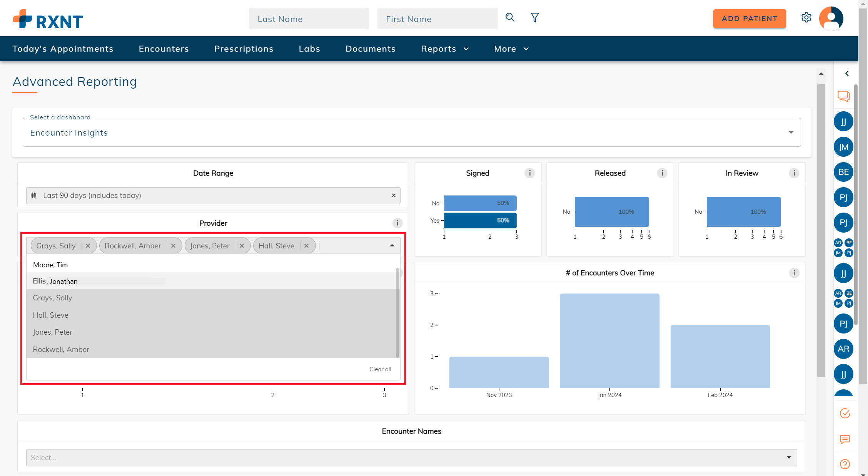Image resolution: width=868 pixels, height=476 pixels.
Task: Remove the Jones, Peter provider chip
Action: tap(242, 246)
